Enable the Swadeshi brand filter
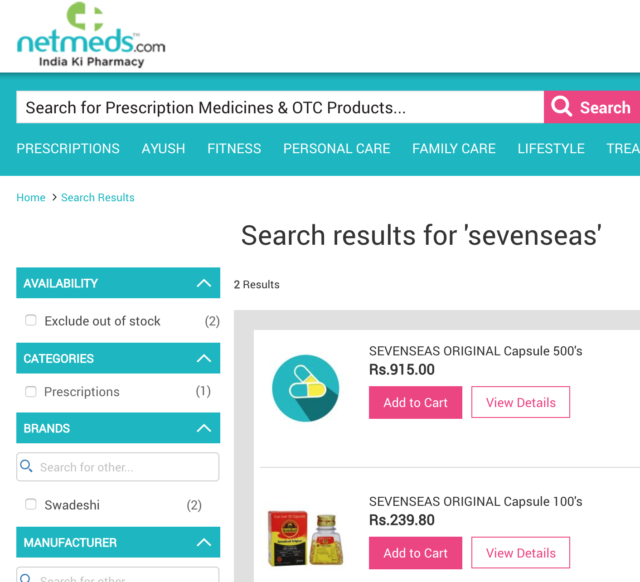This screenshot has height=582, width=640. point(31,505)
